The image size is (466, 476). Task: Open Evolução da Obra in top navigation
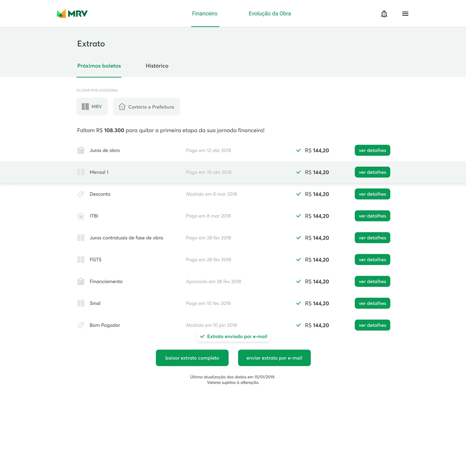coord(269,13)
